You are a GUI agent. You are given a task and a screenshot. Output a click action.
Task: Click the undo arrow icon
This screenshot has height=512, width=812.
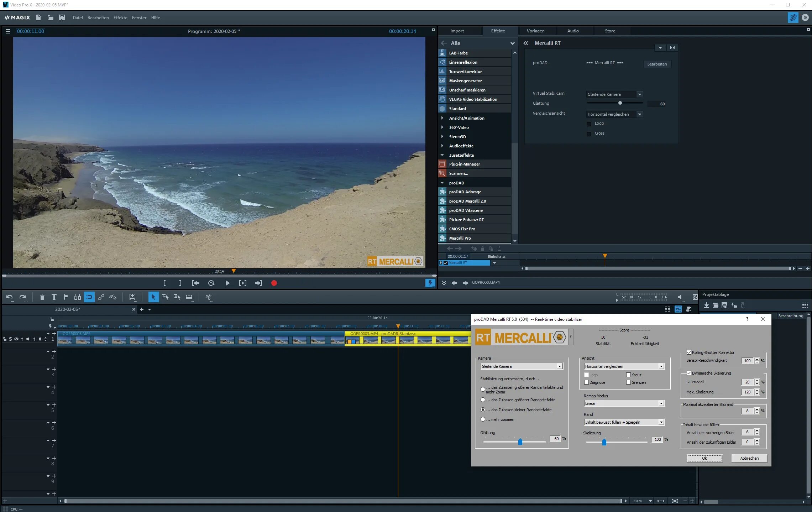[x=10, y=297]
